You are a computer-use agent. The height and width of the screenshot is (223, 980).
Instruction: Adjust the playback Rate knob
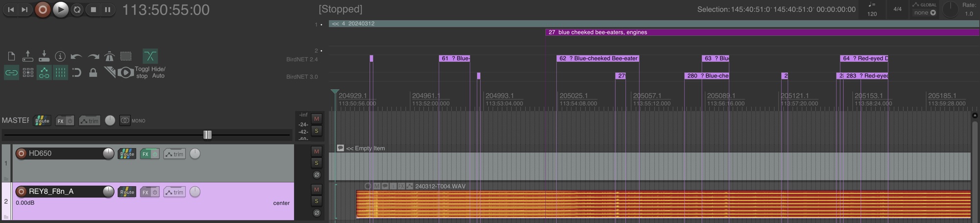pyautogui.click(x=950, y=10)
